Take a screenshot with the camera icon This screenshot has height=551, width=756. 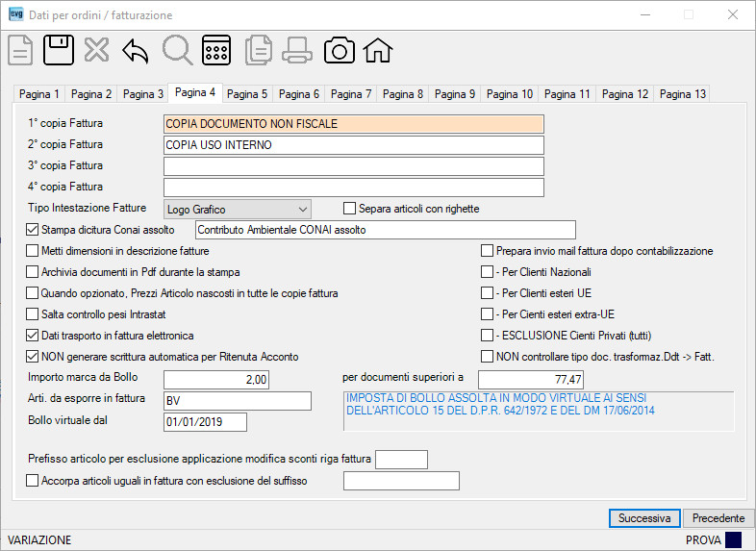coord(340,50)
